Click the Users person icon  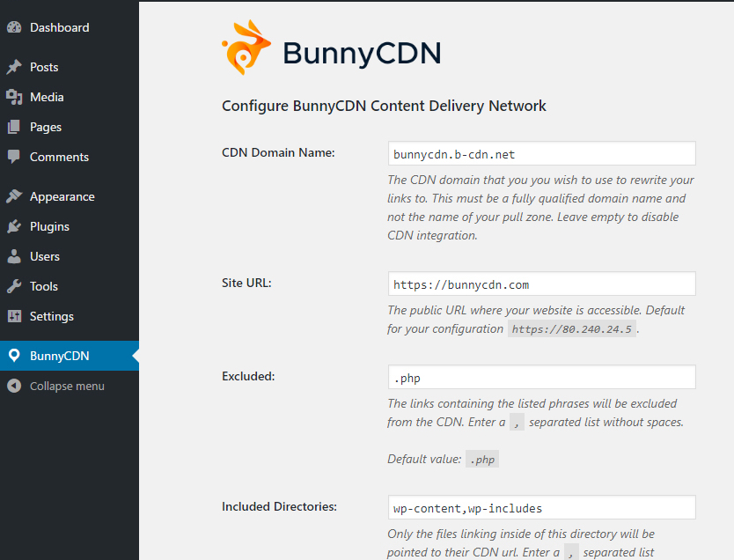14,256
